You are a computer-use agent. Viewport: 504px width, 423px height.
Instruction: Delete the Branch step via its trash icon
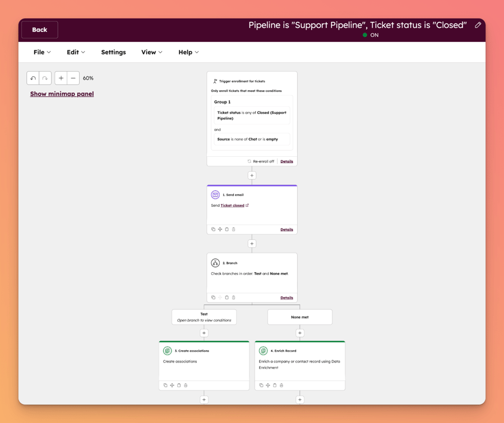(x=234, y=298)
